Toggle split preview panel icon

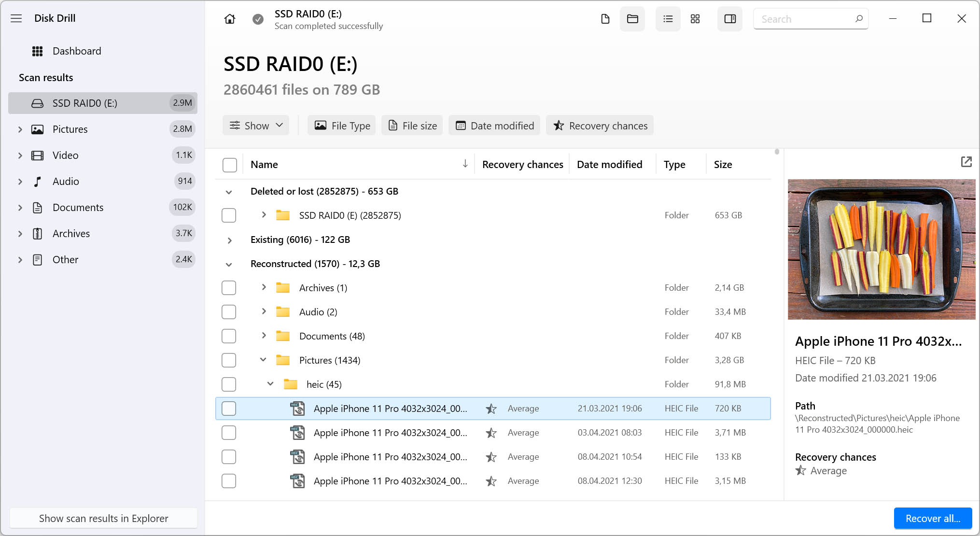729,18
